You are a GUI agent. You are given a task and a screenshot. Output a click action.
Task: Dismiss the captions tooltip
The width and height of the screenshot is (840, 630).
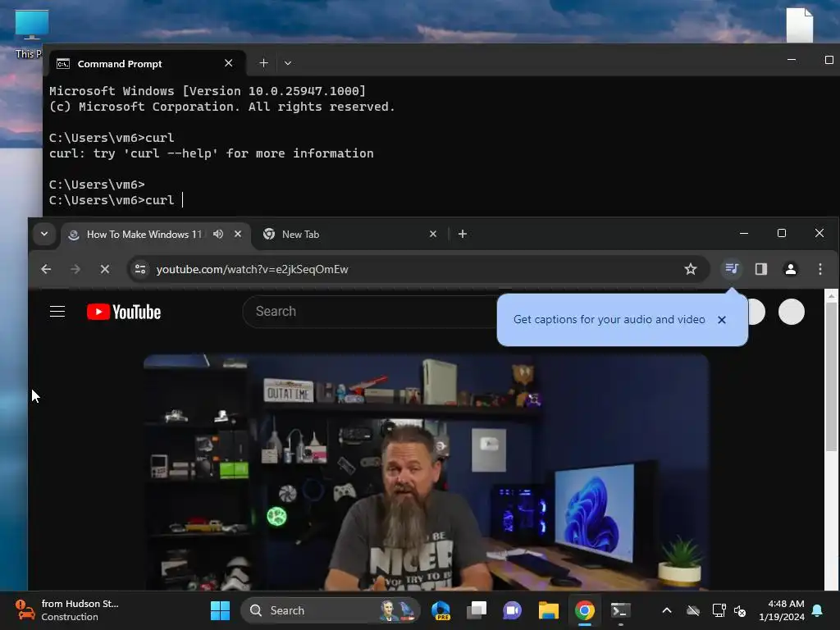point(722,320)
